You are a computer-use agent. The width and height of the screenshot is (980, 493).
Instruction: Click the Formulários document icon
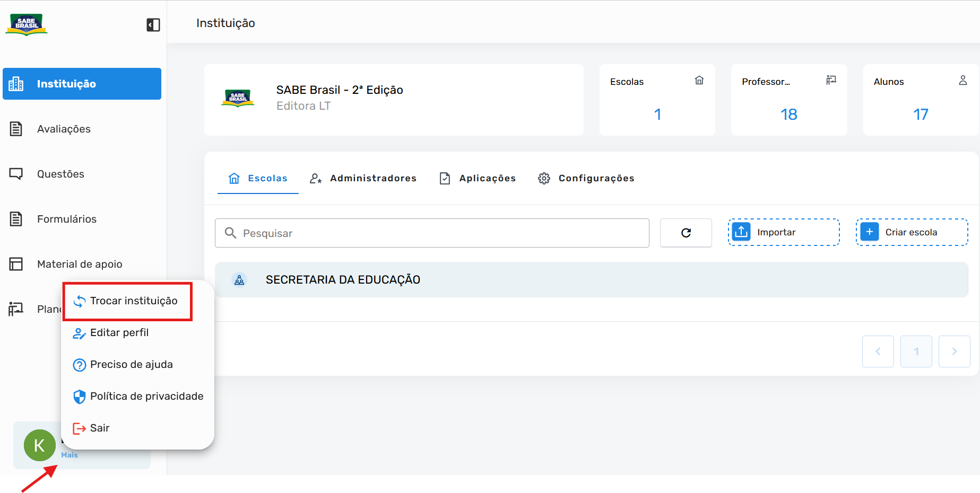click(x=16, y=219)
